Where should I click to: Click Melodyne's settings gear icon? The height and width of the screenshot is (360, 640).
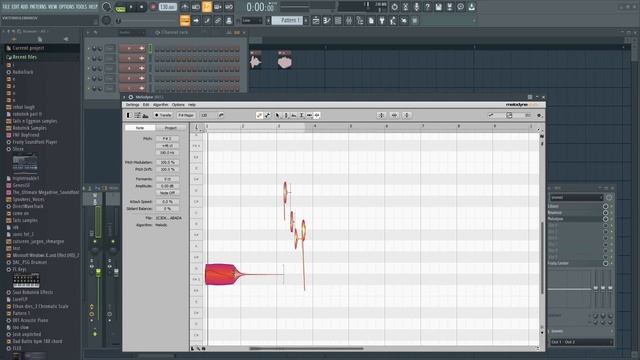coord(539,116)
